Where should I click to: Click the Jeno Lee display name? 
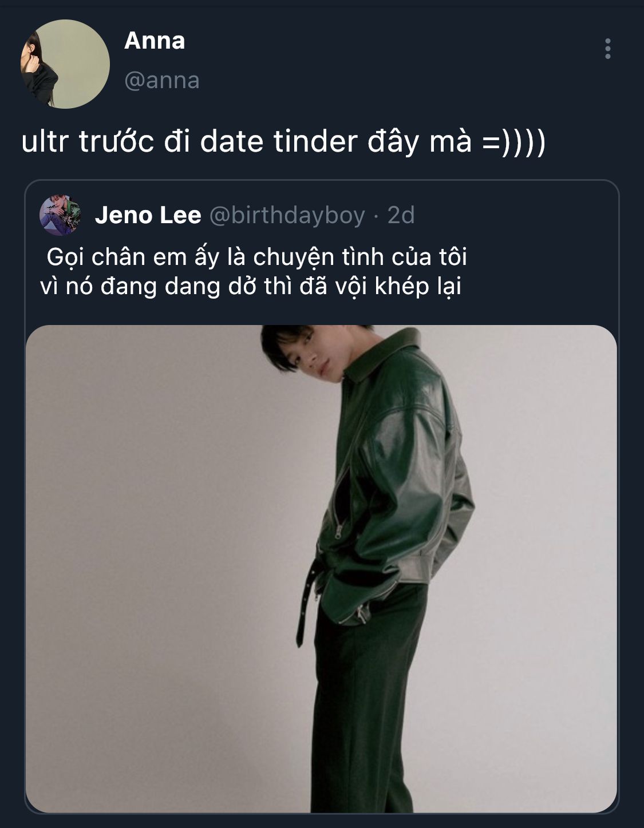[x=148, y=215]
